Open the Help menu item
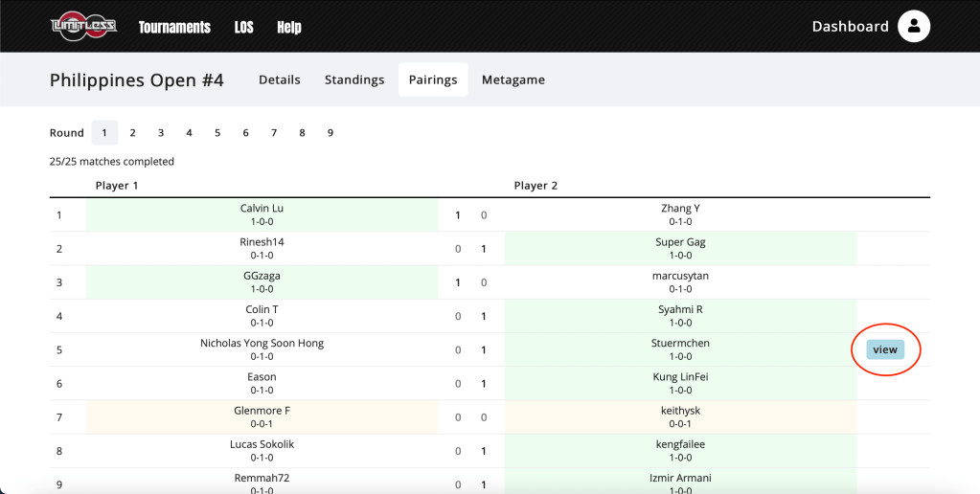The height and width of the screenshot is (494, 980). (x=288, y=27)
